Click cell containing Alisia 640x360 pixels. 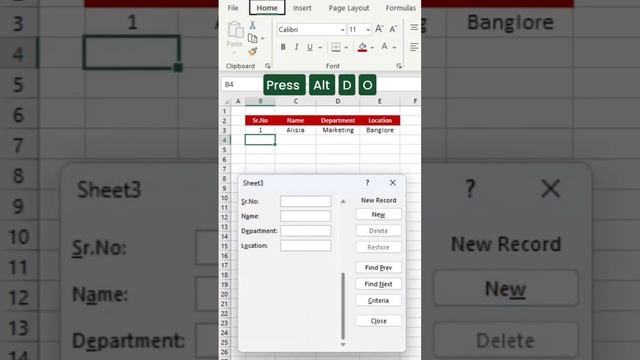click(x=296, y=130)
